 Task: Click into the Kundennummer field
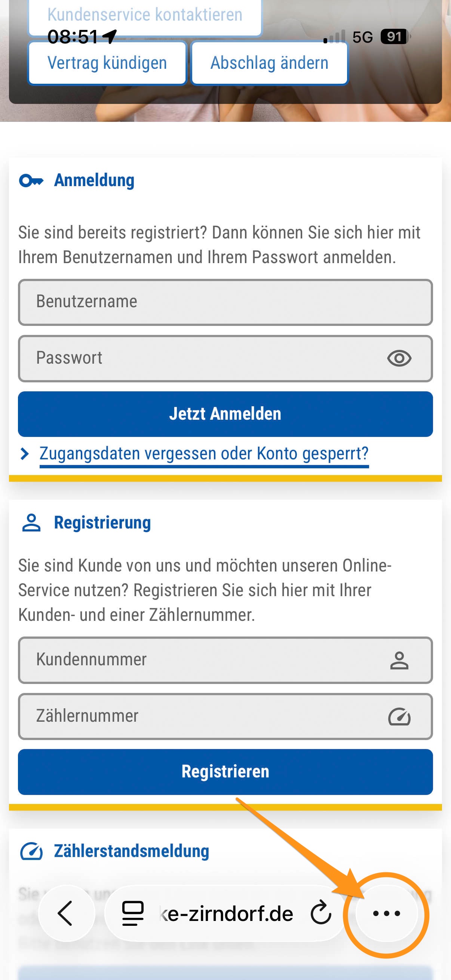click(x=198, y=660)
